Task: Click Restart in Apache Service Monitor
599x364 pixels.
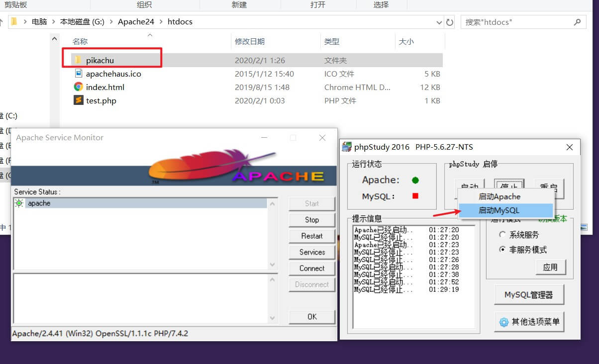Action: (x=312, y=236)
